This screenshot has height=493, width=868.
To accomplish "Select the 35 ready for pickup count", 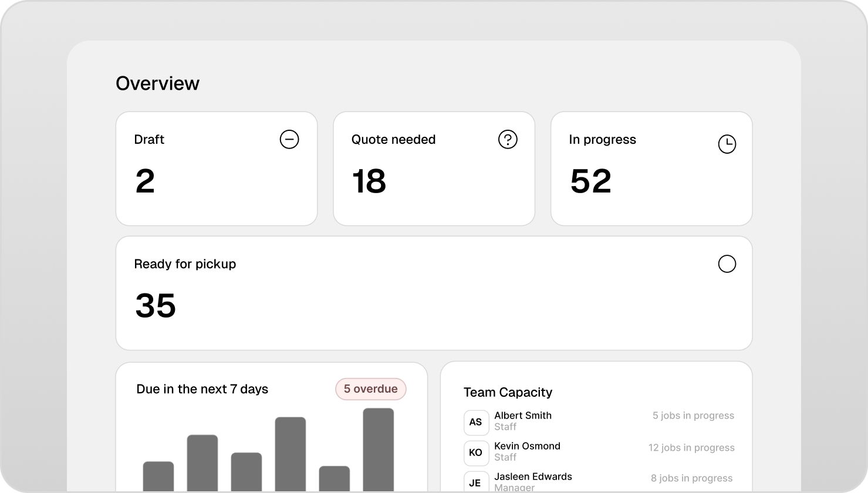I will point(156,305).
